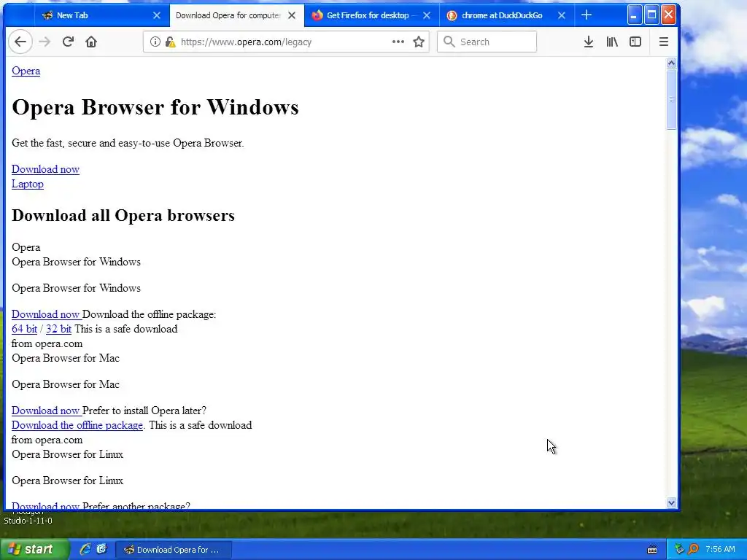Open the Firefox hamburger menu
This screenshot has width=747, height=560.
(x=664, y=42)
